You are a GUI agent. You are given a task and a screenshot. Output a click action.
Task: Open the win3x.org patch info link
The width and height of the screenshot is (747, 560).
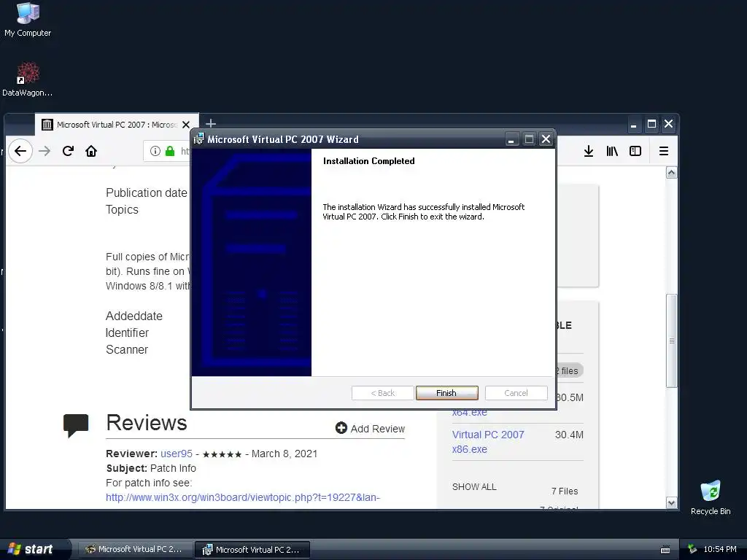pos(242,497)
